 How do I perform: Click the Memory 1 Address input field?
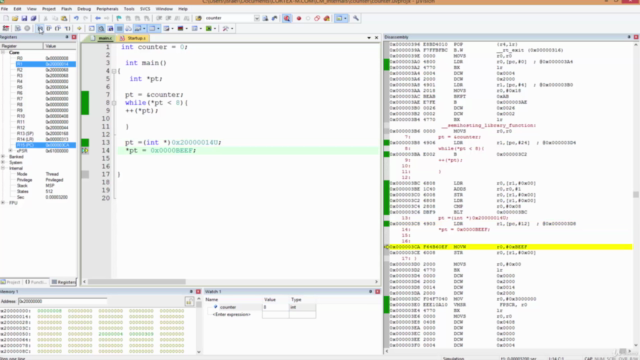[62, 301]
